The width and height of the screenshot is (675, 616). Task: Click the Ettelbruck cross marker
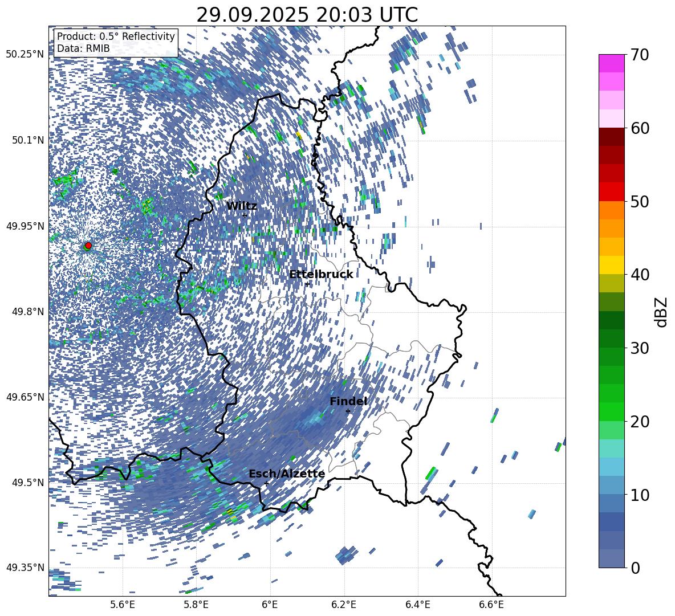[x=307, y=284]
